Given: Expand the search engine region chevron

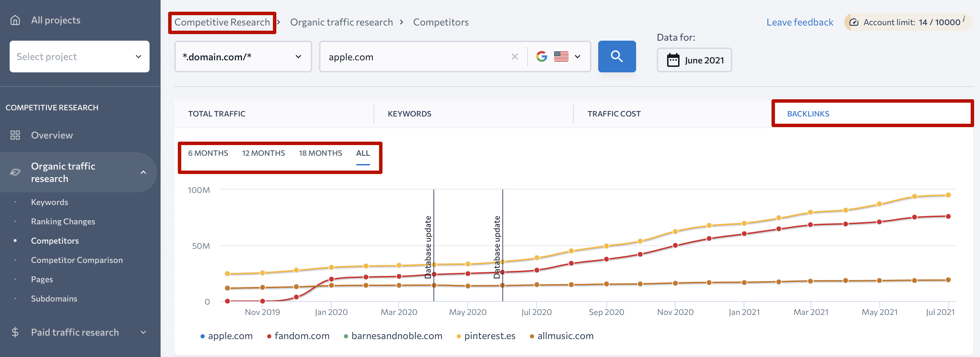Looking at the screenshot, I should (578, 57).
